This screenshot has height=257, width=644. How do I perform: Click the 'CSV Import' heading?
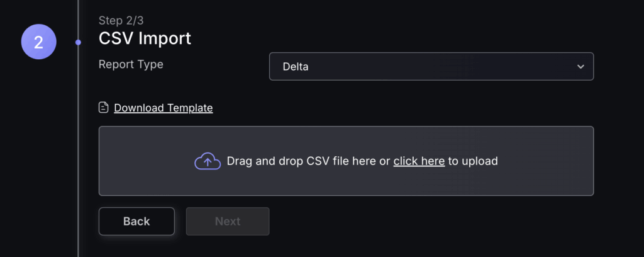(x=145, y=38)
